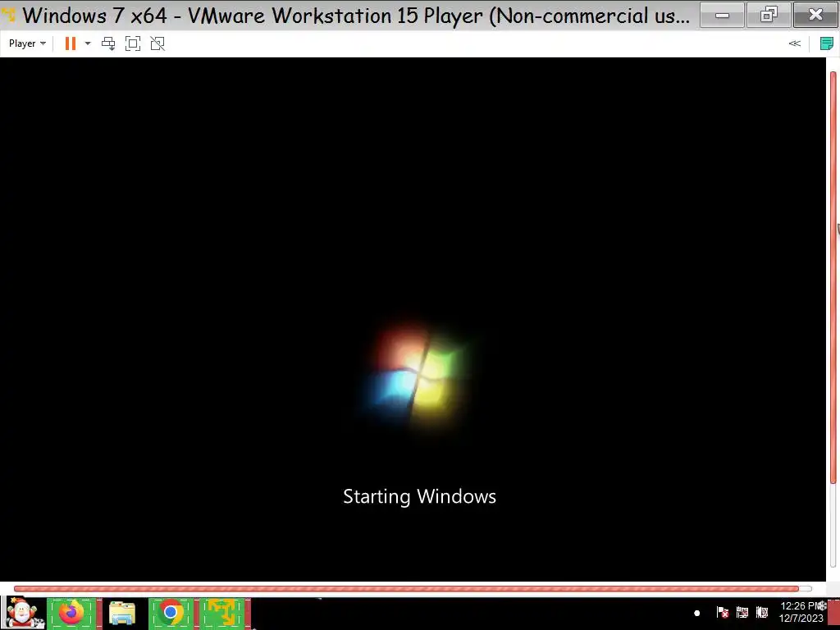Open File Explorer from the taskbar
This screenshot has width=840, height=630.
click(x=122, y=613)
